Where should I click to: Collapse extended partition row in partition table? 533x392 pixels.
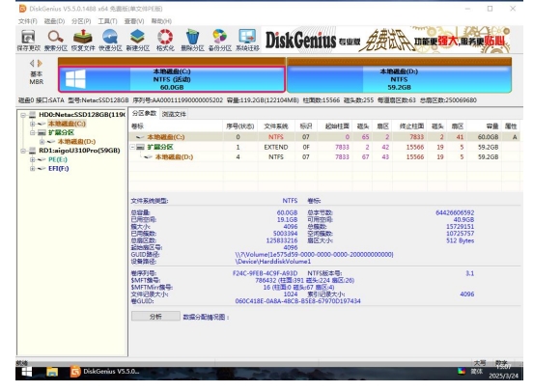coord(133,147)
